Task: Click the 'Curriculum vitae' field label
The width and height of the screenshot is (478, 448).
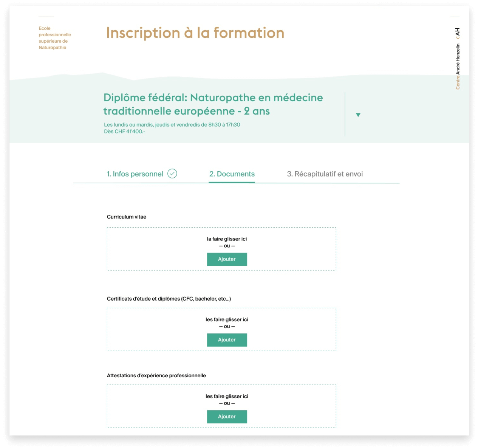Action: (x=126, y=217)
